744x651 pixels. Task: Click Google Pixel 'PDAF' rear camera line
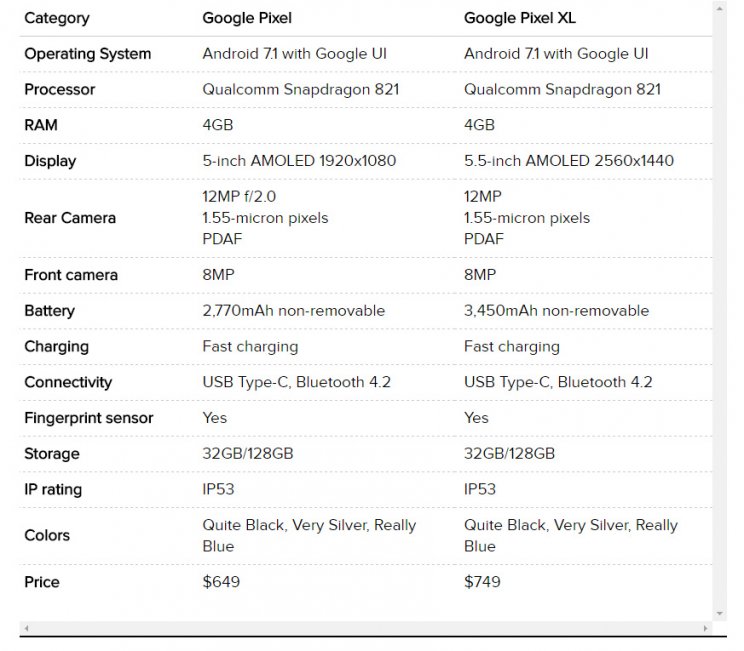222,239
